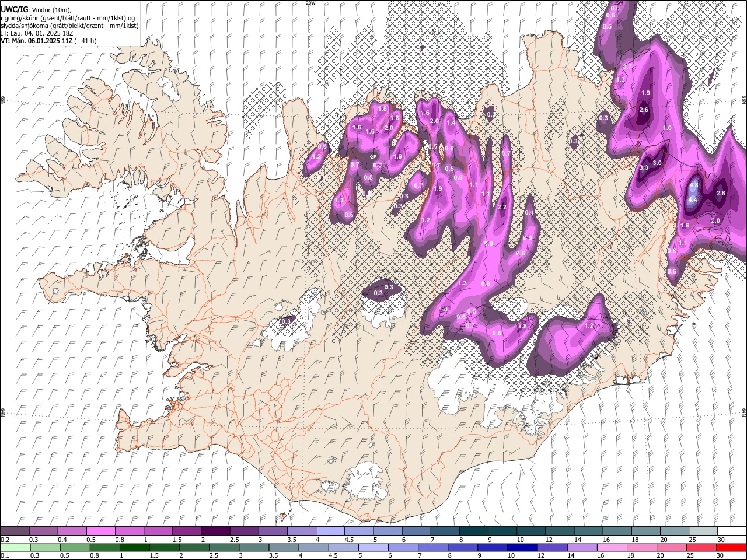Pick the light lavender swatch starting at 4 in upper bar
Viewport: 747px width, 560px height.
[330, 531]
